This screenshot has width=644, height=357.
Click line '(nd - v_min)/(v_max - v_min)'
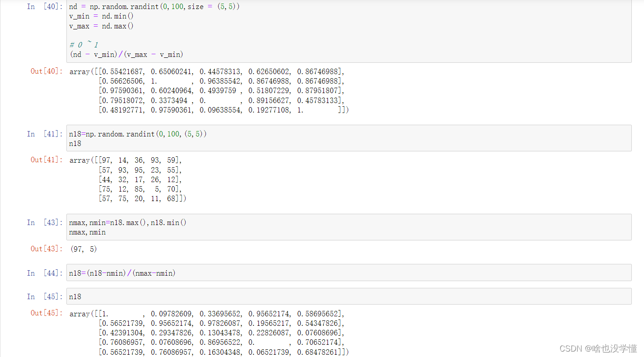126,54
